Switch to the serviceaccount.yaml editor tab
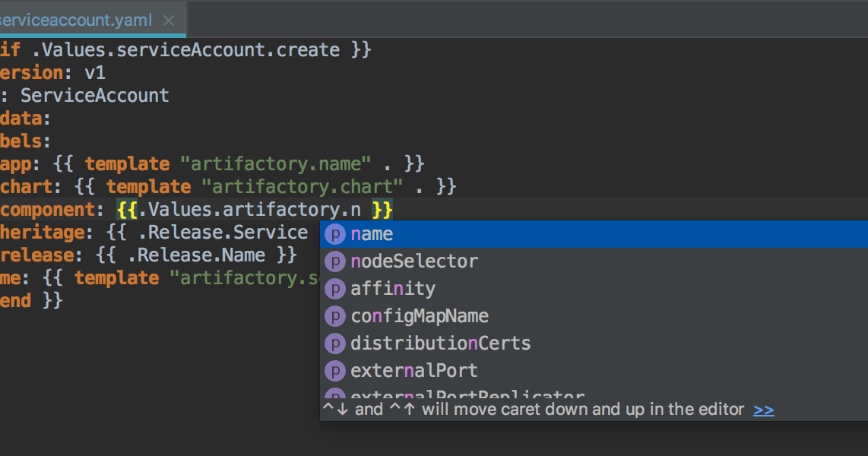This screenshot has width=868, height=456. pyautogui.click(x=76, y=21)
